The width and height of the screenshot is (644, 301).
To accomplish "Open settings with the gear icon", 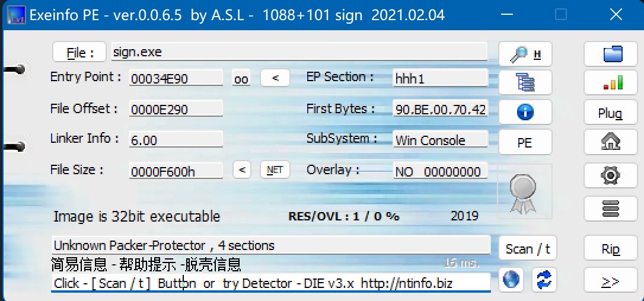I will pos(611,176).
